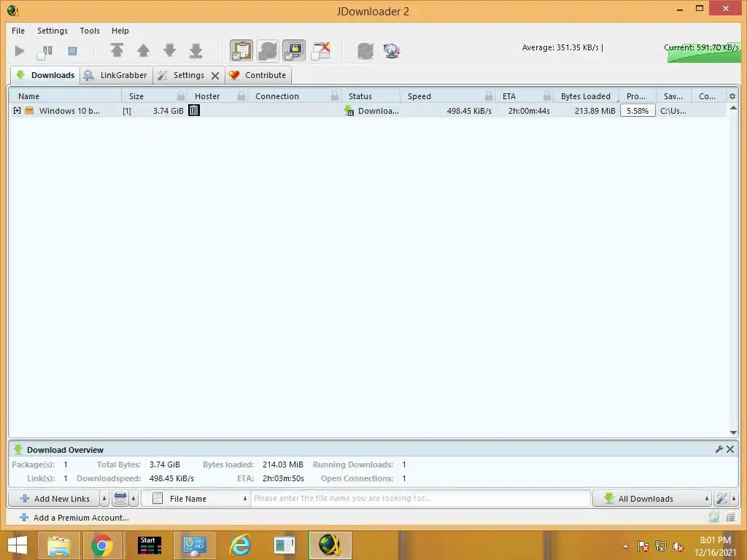
Task: Switch to the Downloads tab
Action: pos(45,75)
